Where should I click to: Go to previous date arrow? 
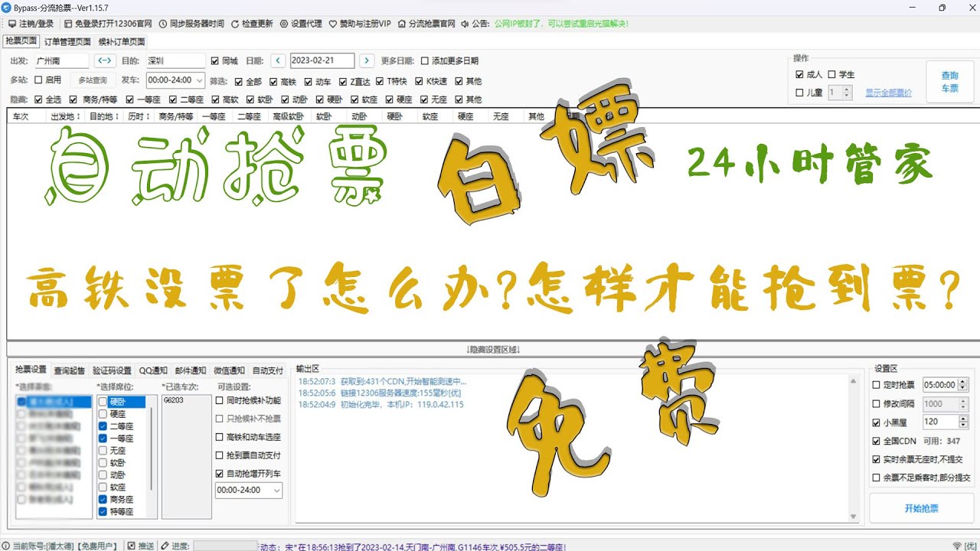pyautogui.click(x=278, y=60)
